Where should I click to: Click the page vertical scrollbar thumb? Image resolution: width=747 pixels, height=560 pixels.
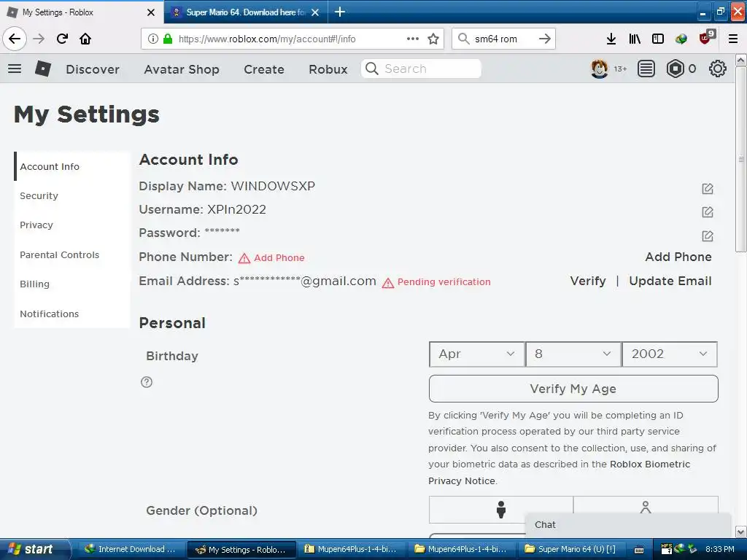[x=741, y=159]
